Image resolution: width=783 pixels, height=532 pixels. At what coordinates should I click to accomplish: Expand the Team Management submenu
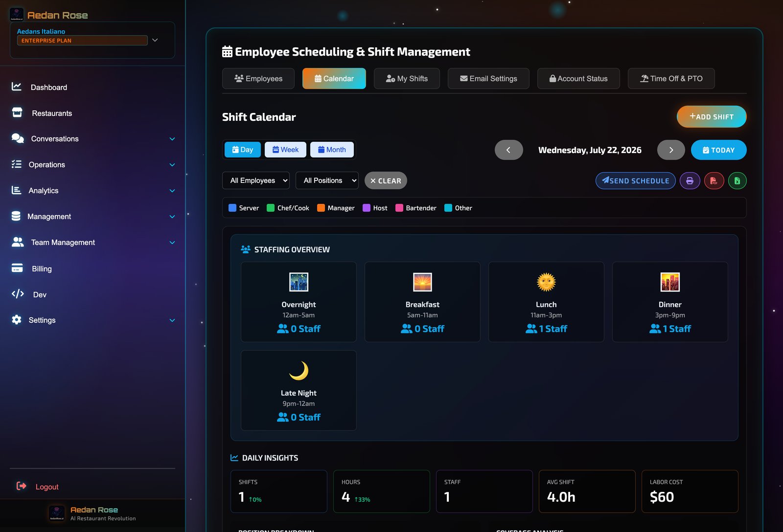point(172,243)
